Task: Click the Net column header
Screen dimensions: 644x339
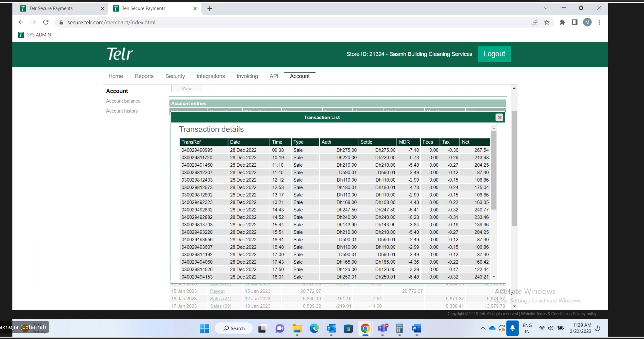Action: point(475,142)
